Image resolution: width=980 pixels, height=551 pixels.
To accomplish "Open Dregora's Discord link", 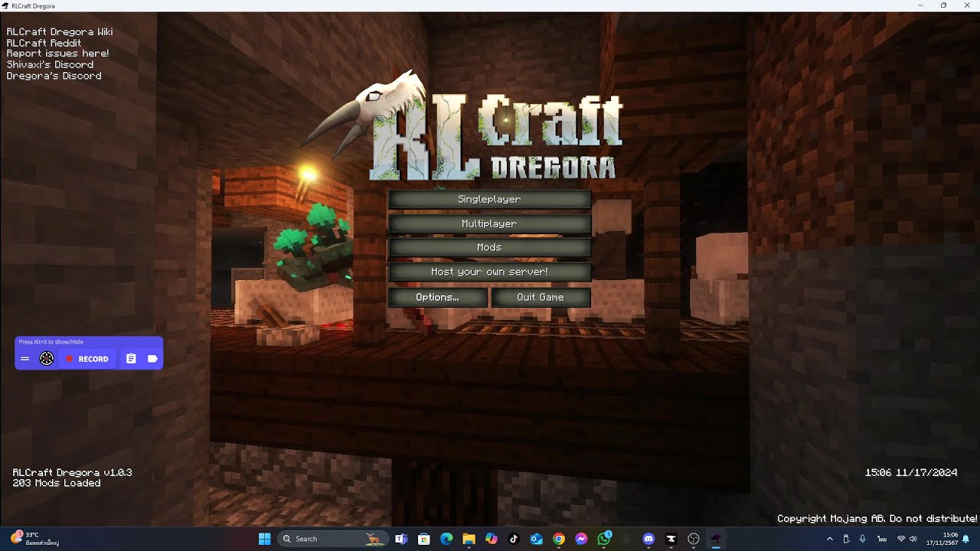I will (54, 76).
